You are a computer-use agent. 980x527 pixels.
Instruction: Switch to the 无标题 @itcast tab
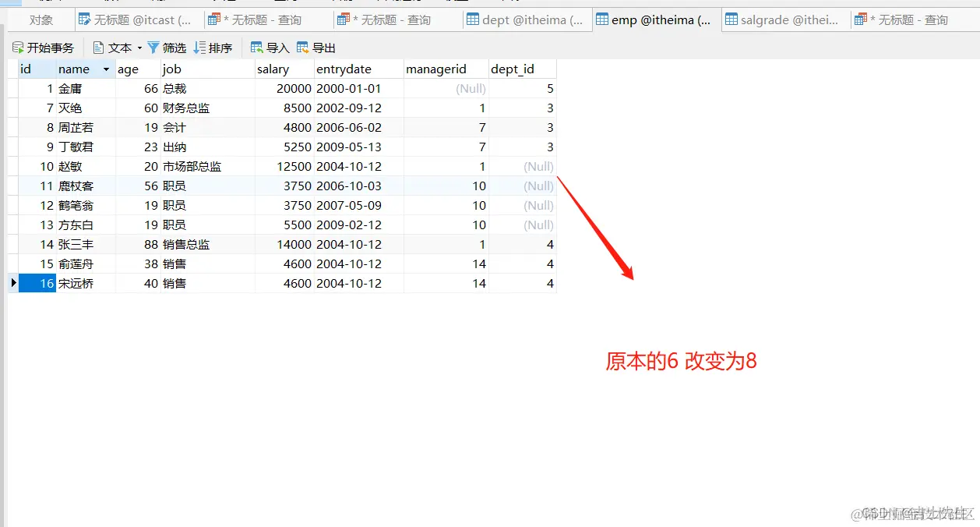click(139, 20)
